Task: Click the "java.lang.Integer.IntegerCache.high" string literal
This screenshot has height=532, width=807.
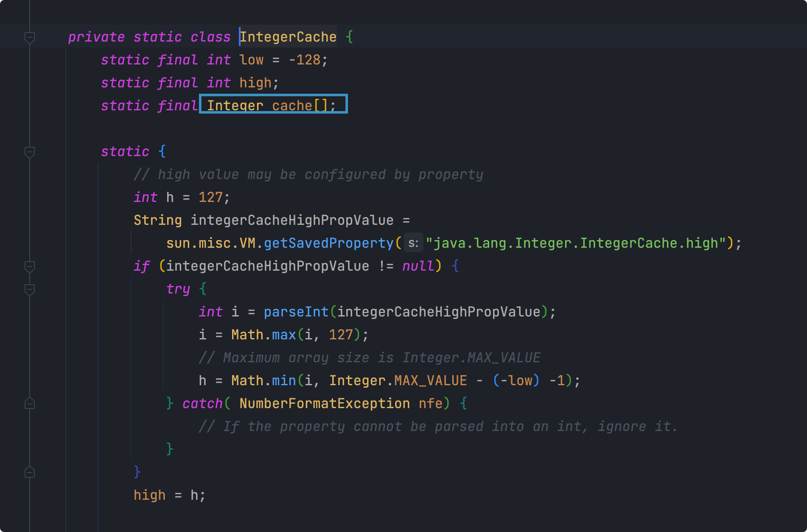Action: tap(576, 243)
